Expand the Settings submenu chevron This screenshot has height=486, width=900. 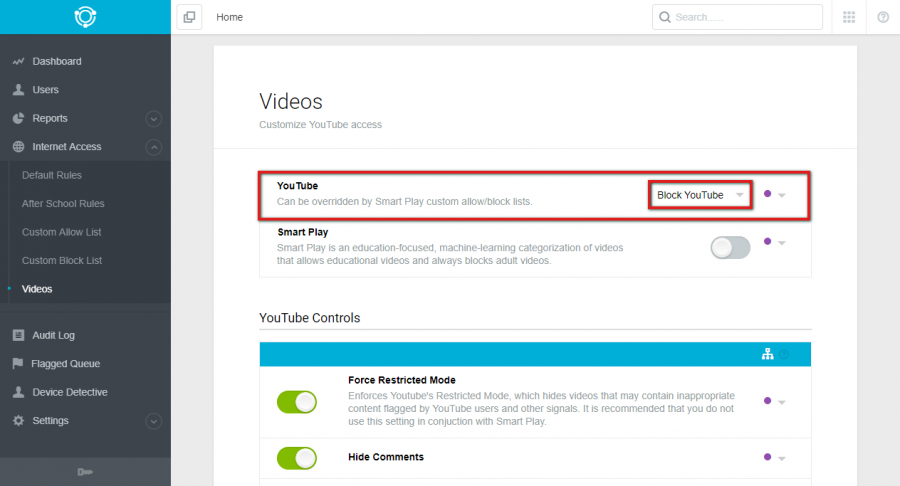click(x=153, y=421)
